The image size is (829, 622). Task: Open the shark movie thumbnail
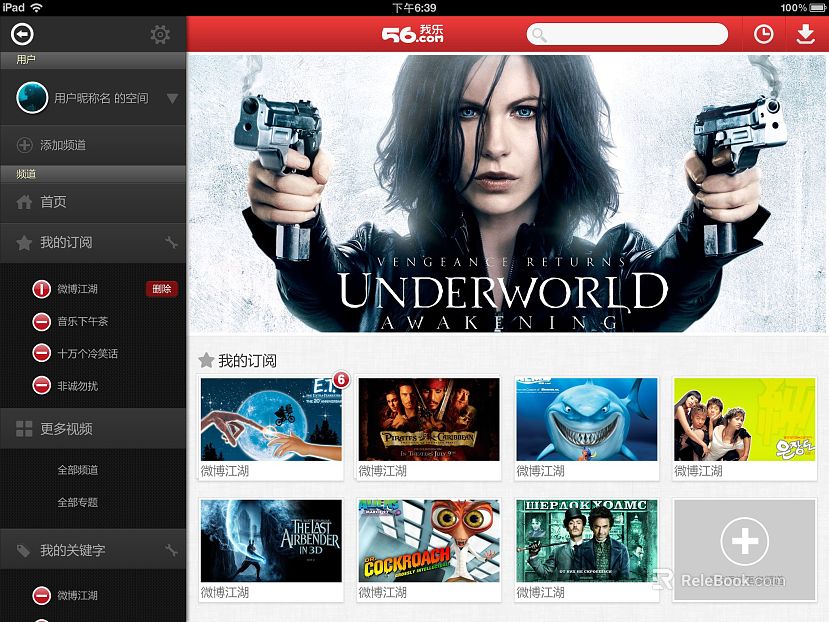587,419
